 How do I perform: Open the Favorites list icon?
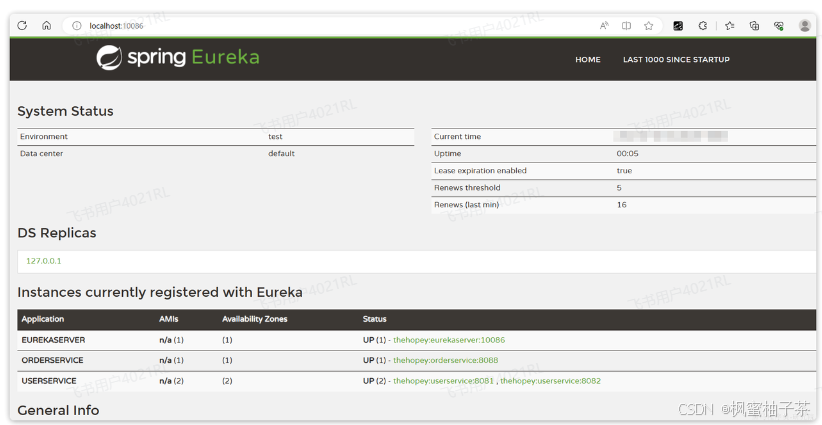pyautogui.click(x=729, y=26)
